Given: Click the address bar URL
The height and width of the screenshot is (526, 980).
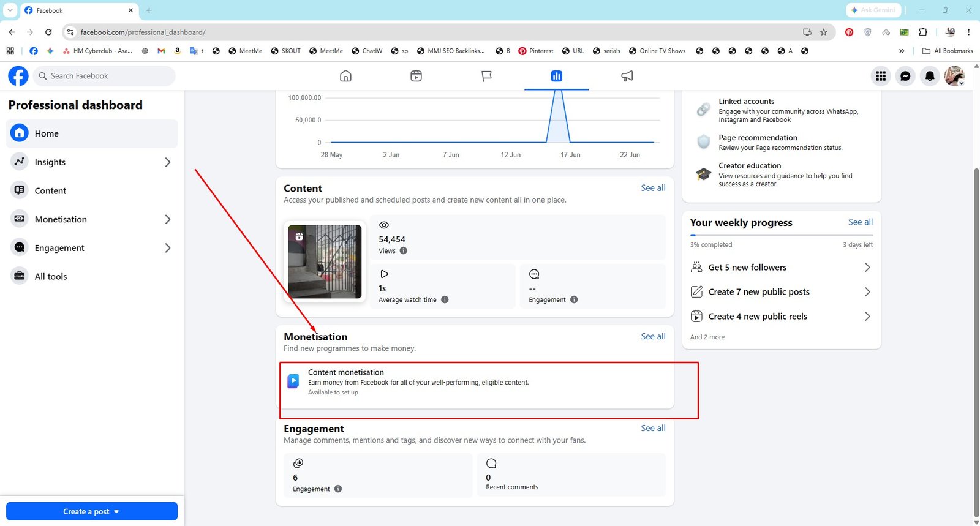Looking at the screenshot, I should pyautogui.click(x=143, y=32).
